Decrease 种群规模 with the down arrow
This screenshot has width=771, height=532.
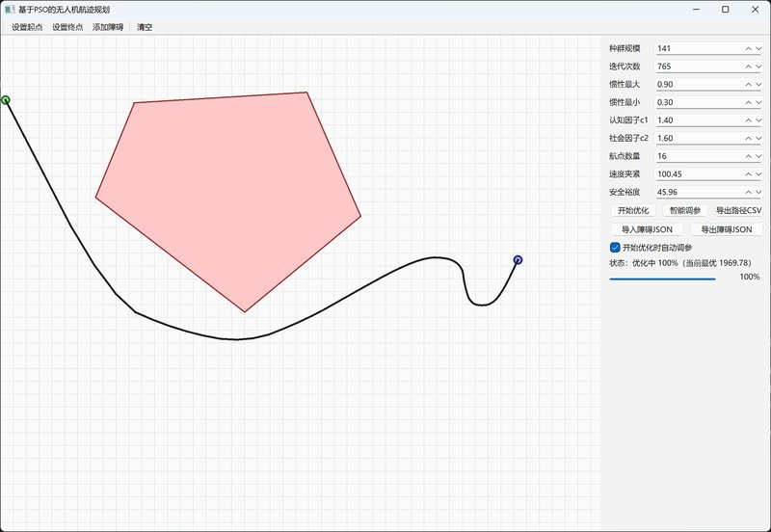pos(758,49)
